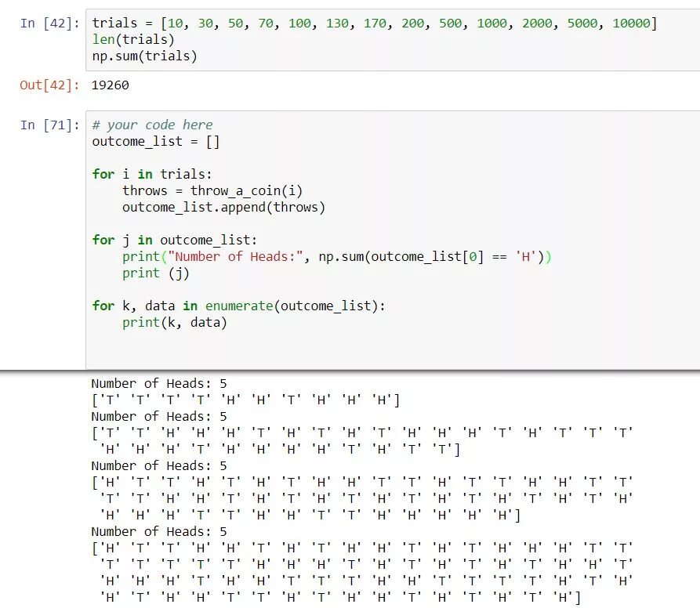Place cursor on the trials list assignment line
Image resolution: width=700 pixels, height=608 pixels.
[375, 24]
